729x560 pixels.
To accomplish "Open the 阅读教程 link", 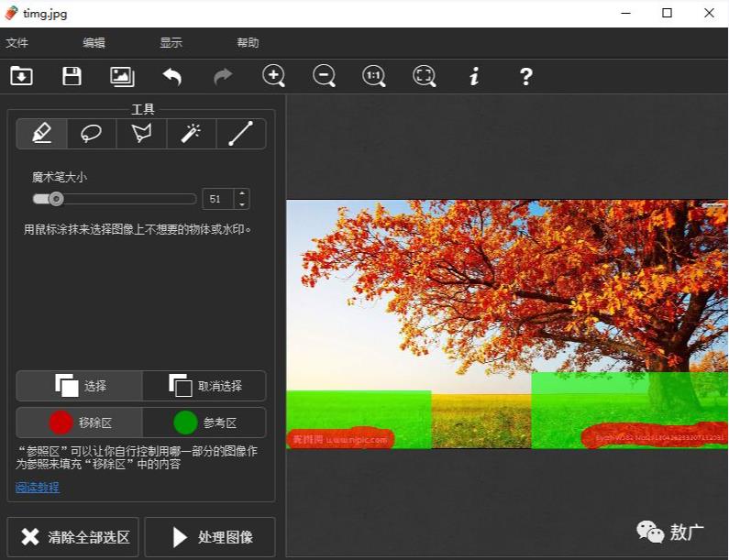I will (x=38, y=487).
